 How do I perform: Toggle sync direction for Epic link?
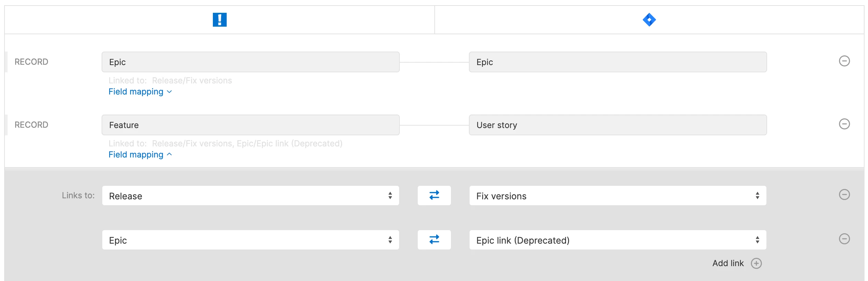coord(434,240)
